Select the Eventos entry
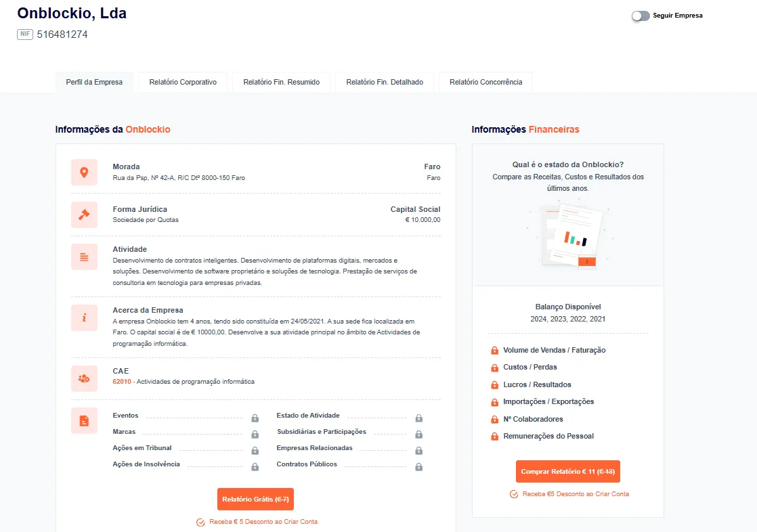This screenshot has width=757, height=532. [x=125, y=415]
